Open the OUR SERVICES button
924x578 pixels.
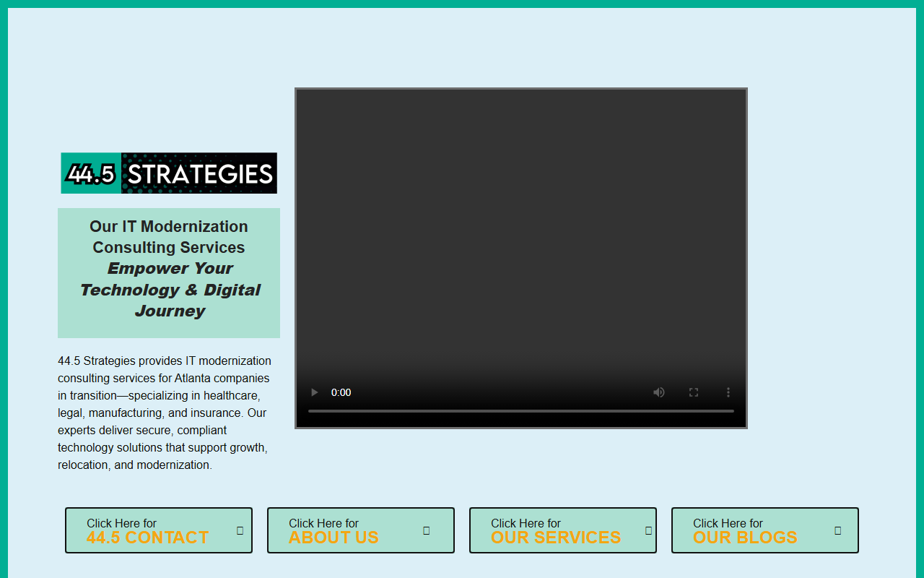[563, 530]
